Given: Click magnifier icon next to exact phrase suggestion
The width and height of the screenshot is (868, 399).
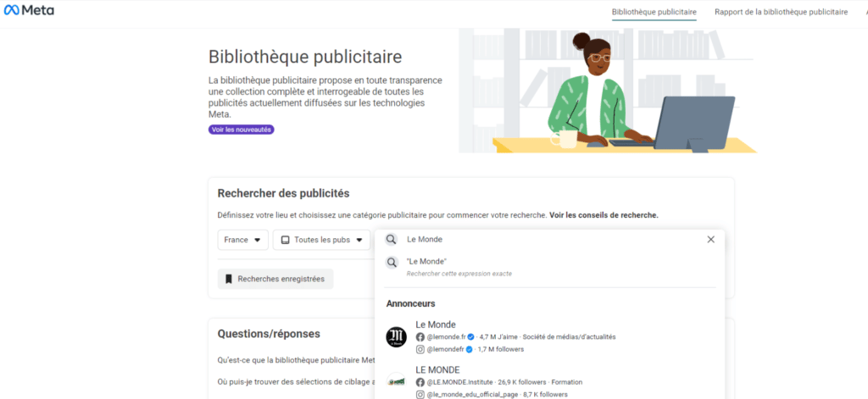Looking at the screenshot, I should coord(392,263).
